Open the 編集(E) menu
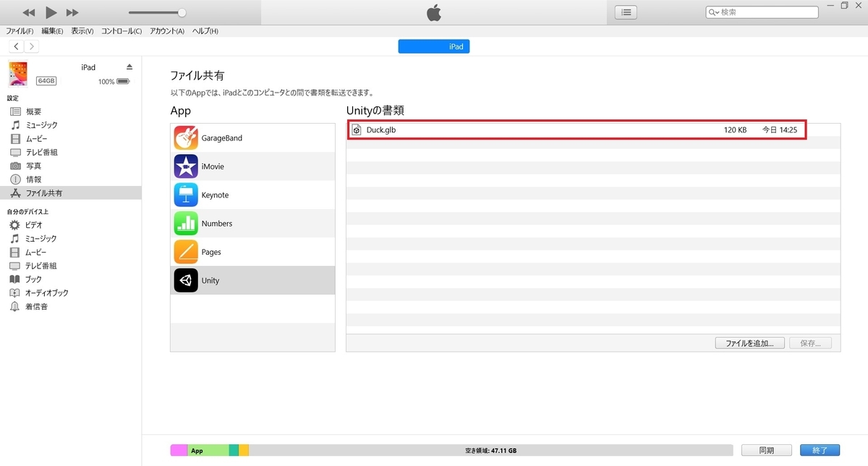 52,31
